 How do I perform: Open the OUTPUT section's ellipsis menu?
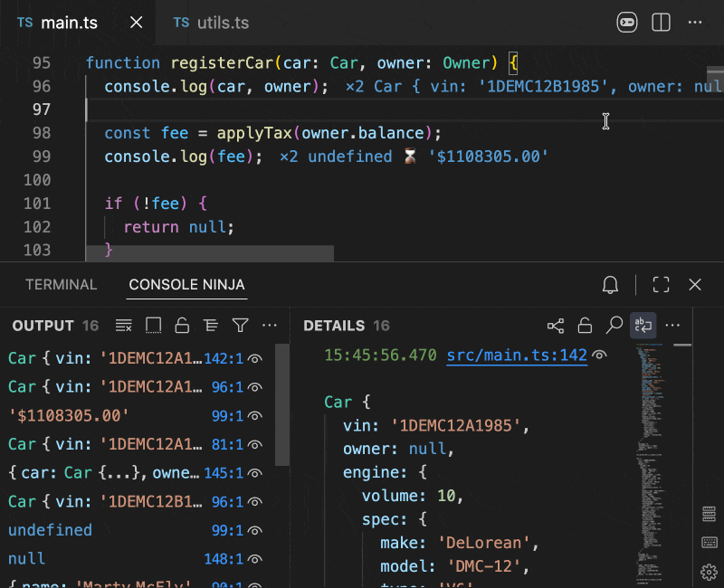point(269,326)
